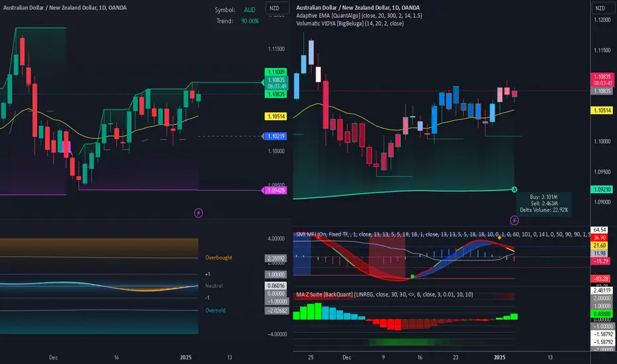Click the green 0.88800 Z-score value label
The width and height of the screenshot is (617, 364).
602,314
